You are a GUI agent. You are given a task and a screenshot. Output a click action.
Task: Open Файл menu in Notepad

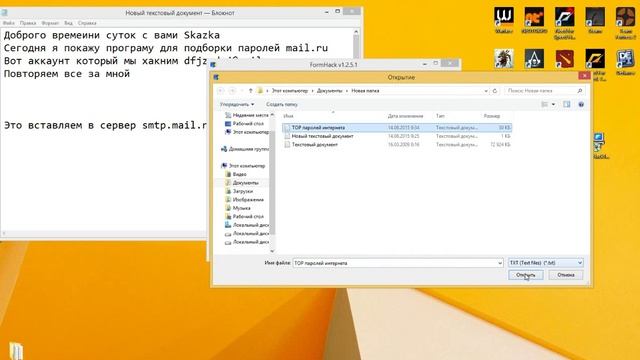tap(9, 23)
